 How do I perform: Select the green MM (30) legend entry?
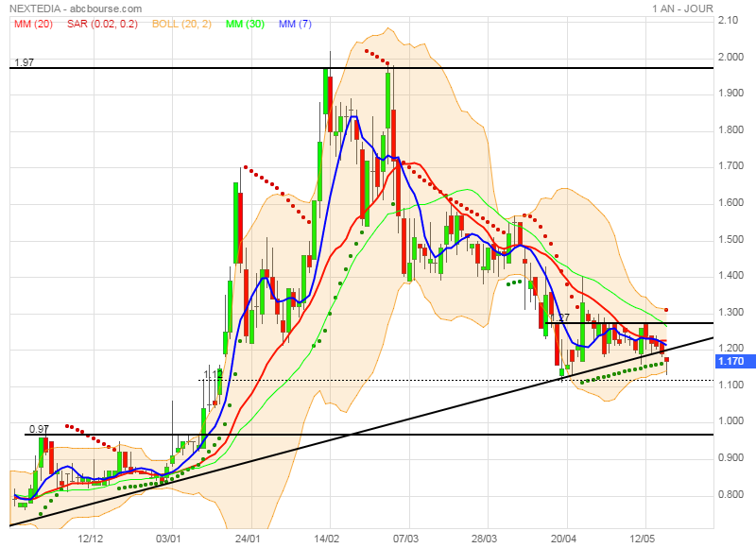coord(245,24)
